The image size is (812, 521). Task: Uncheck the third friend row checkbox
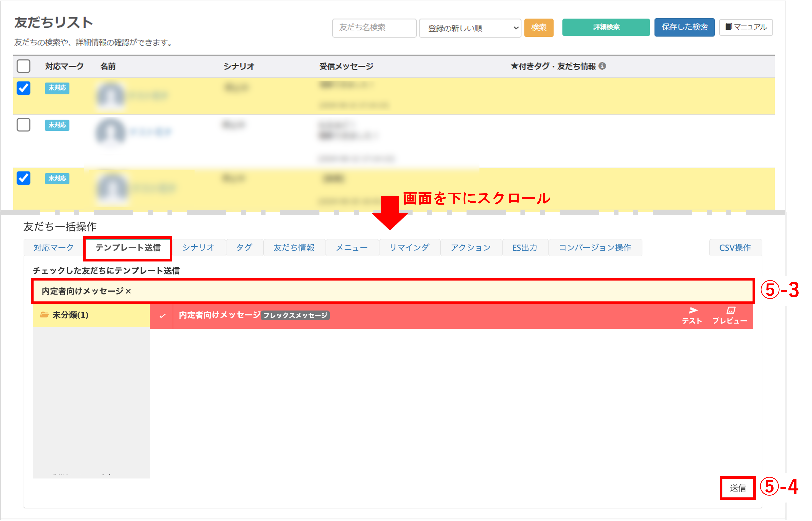coord(23,178)
